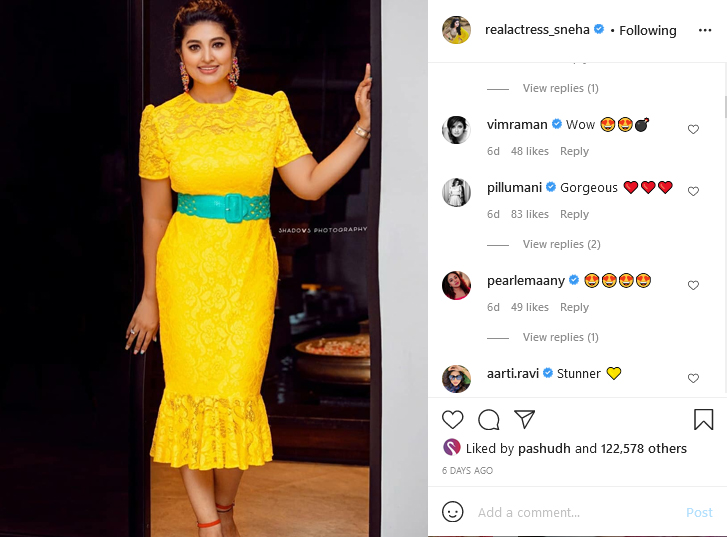
Task: Like vimraman's Wow comment
Action: click(x=693, y=129)
